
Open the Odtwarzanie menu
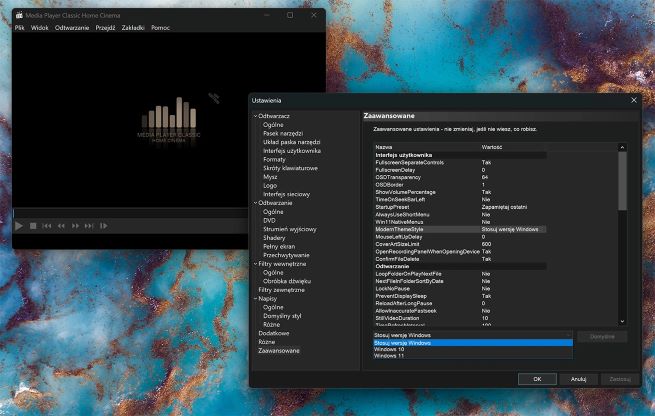[x=72, y=28]
